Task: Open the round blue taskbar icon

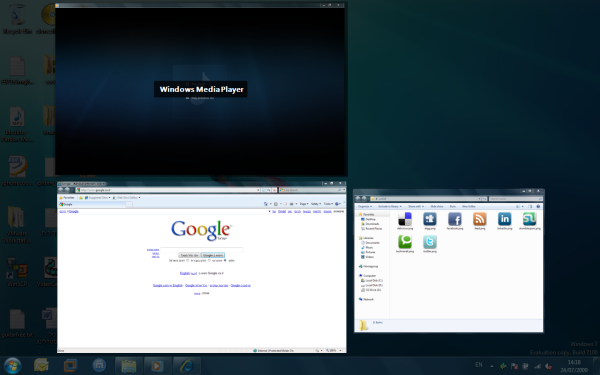Action: (x=99, y=365)
